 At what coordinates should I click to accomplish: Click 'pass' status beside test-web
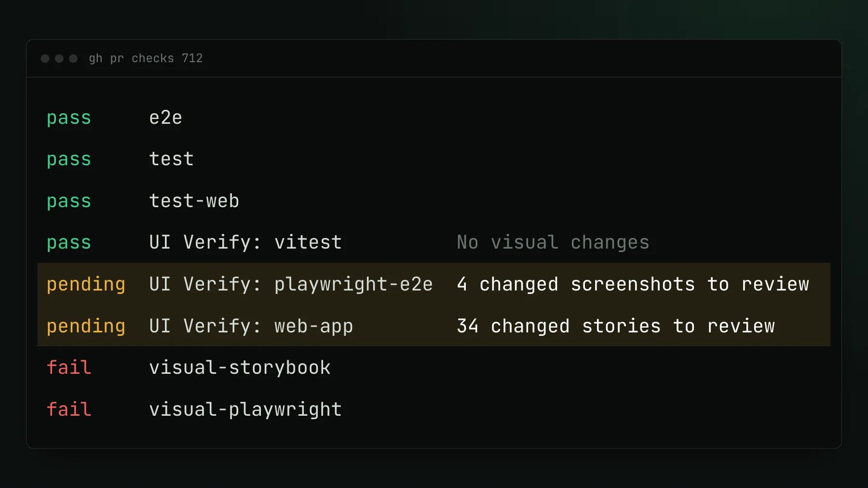tap(69, 201)
